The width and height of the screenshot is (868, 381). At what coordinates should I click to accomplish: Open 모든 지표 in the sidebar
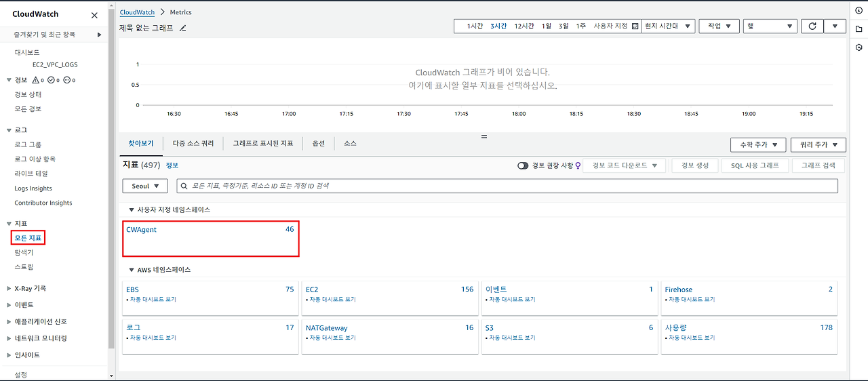28,238
